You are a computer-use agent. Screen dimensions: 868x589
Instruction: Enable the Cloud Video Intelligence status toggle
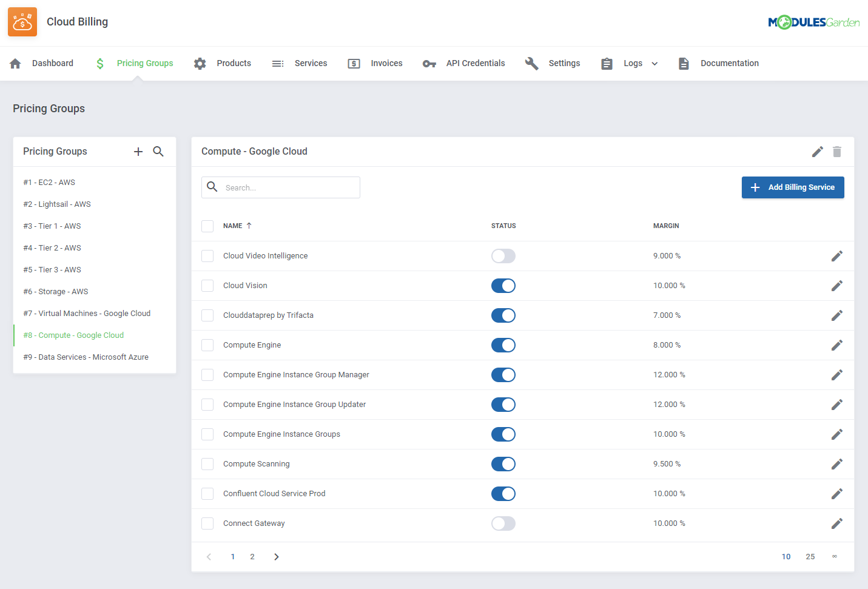503,256
